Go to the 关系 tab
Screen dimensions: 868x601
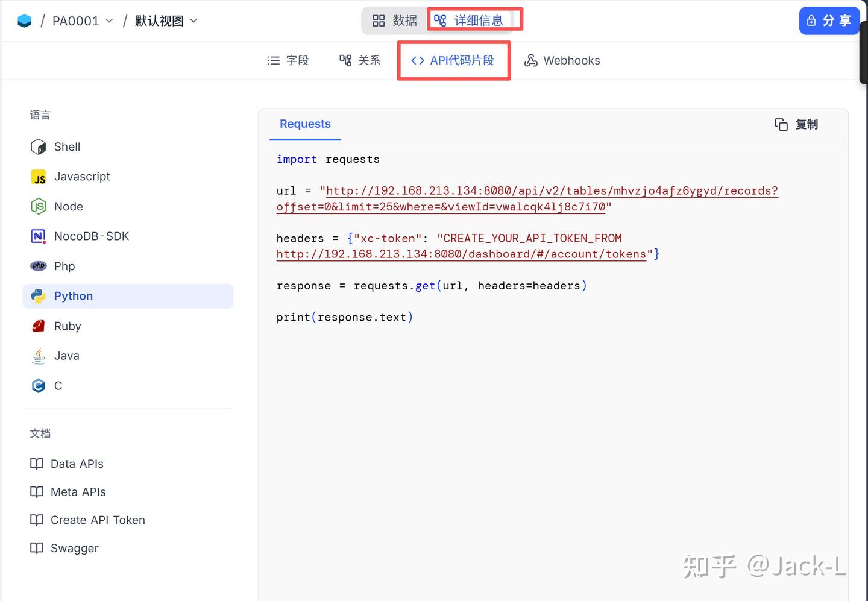pos(360,61)
